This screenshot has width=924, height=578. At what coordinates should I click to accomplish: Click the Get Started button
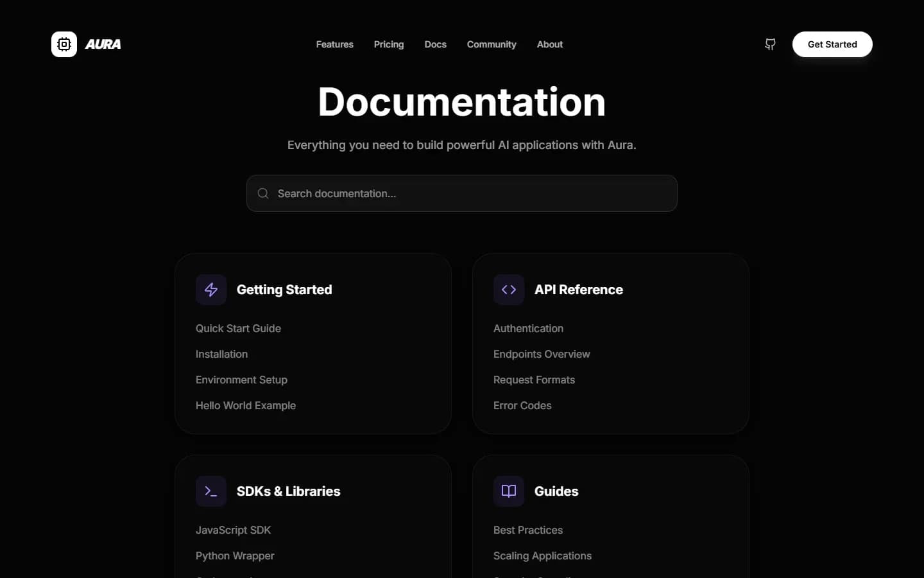pyautogui.click(x=832, y=44)
